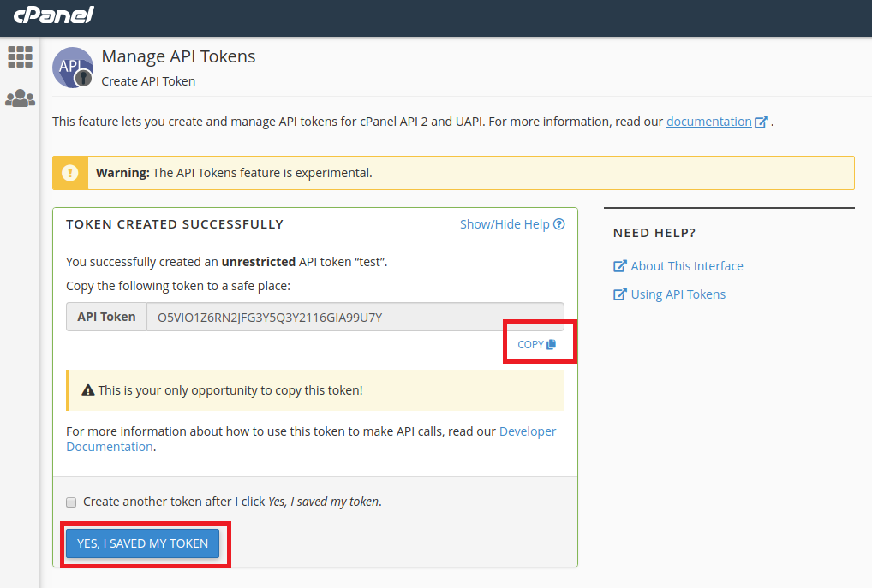872x588 pixels.
Task: Click the external link icon after documentation
Action: pos(761,121)
